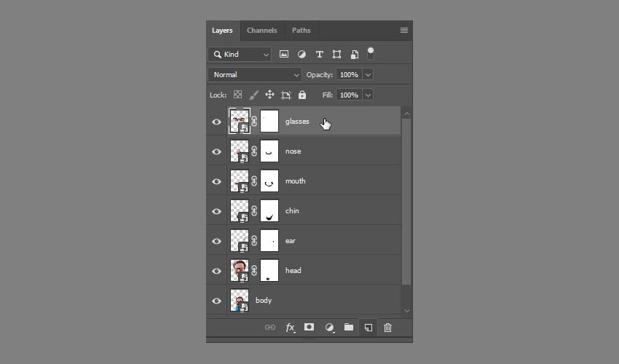This screenshot has width=619, height=364.
Task: Hide the nose layer
Action: [216, 151]
